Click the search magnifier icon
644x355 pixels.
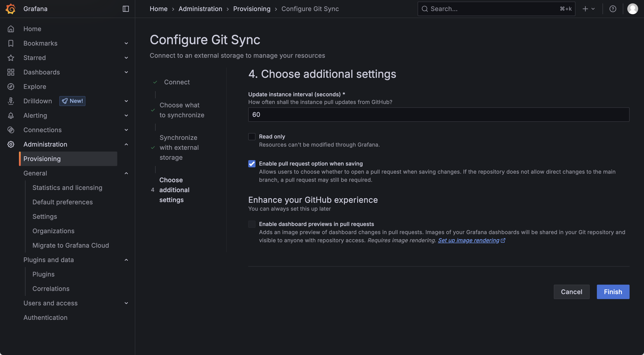[x=425, y=9]
